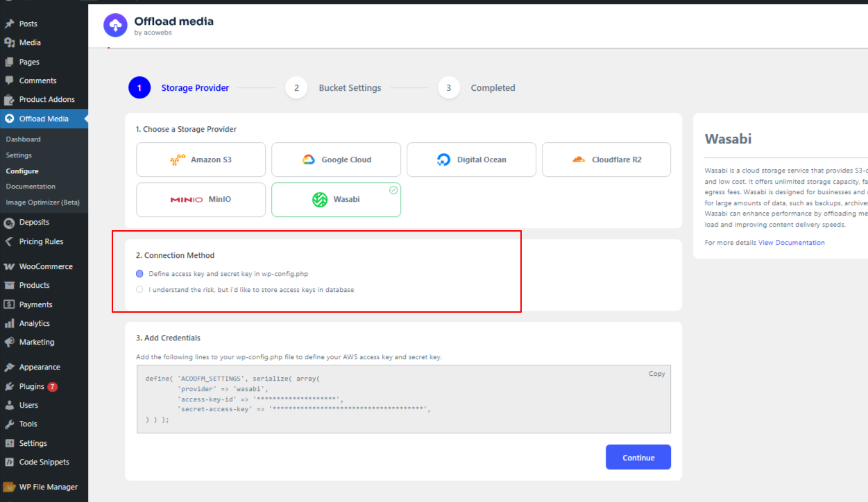Go to step 1 Storage Provider
This screenshot has height=502, width=868.
tap(179, 88)
